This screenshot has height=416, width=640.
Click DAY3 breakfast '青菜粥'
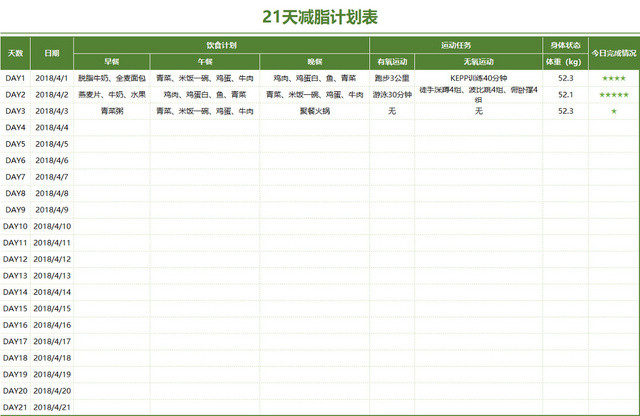111,111
